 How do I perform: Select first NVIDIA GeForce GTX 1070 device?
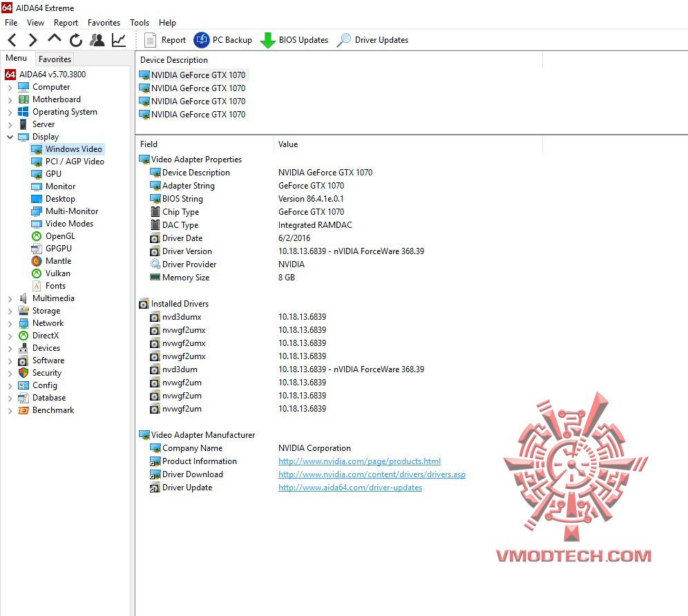coord(193,75)
